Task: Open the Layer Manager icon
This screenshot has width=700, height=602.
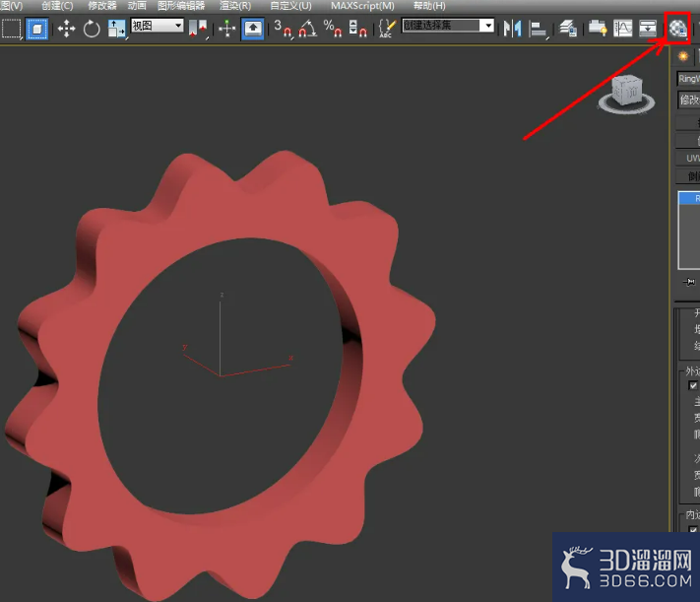Action: [569, 29]
